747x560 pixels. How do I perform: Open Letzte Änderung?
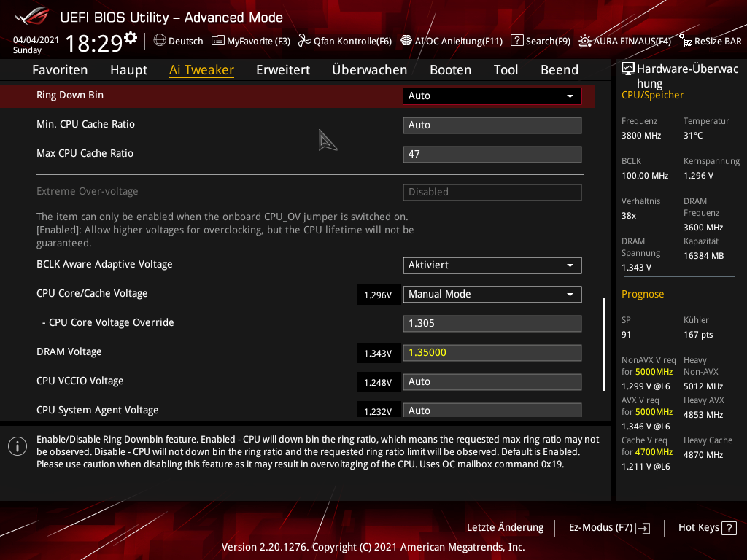pos(505,528)
